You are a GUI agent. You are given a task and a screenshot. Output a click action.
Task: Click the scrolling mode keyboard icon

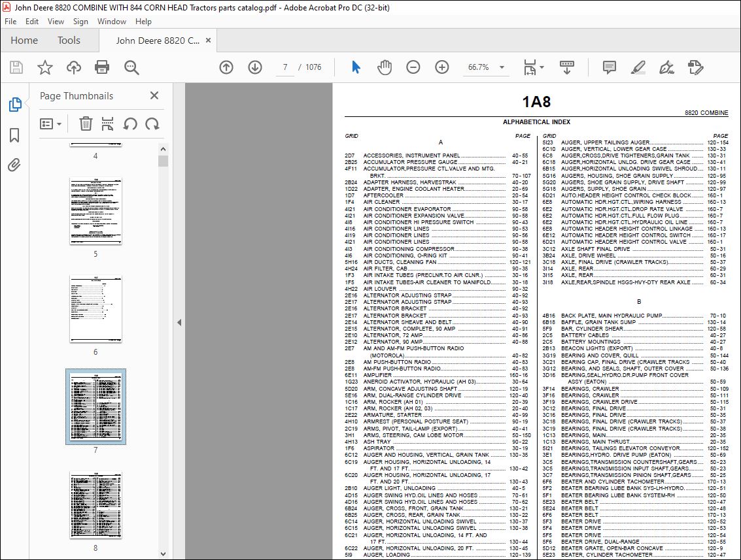pyautogui.click(x=566, y=67)
